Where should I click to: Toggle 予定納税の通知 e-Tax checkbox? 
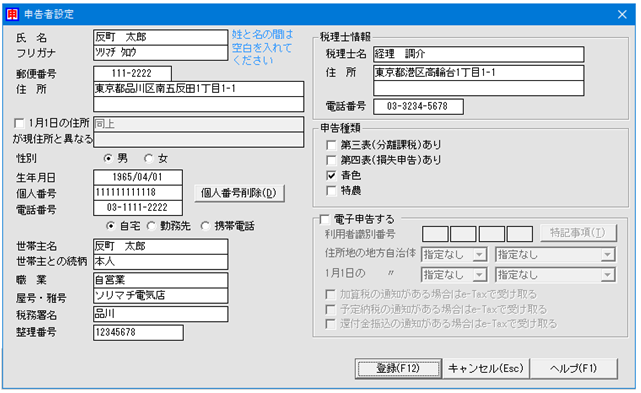pos(330,309)
